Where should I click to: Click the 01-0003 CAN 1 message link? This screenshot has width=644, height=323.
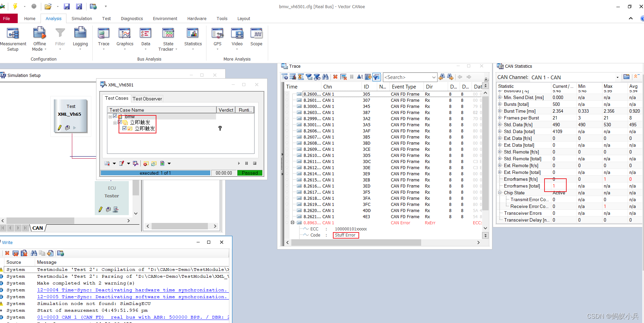click(133, 317)
